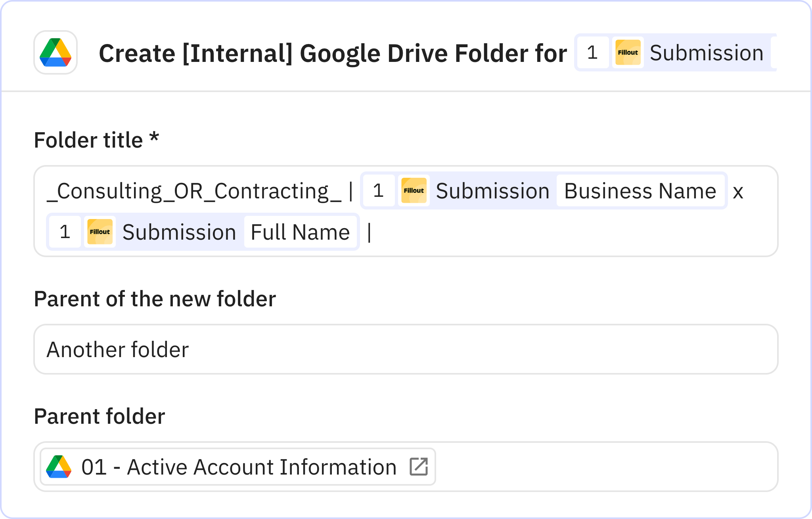
Task: Click the Fillout icon beside Full Name token
Action: [x=100, y=232]
